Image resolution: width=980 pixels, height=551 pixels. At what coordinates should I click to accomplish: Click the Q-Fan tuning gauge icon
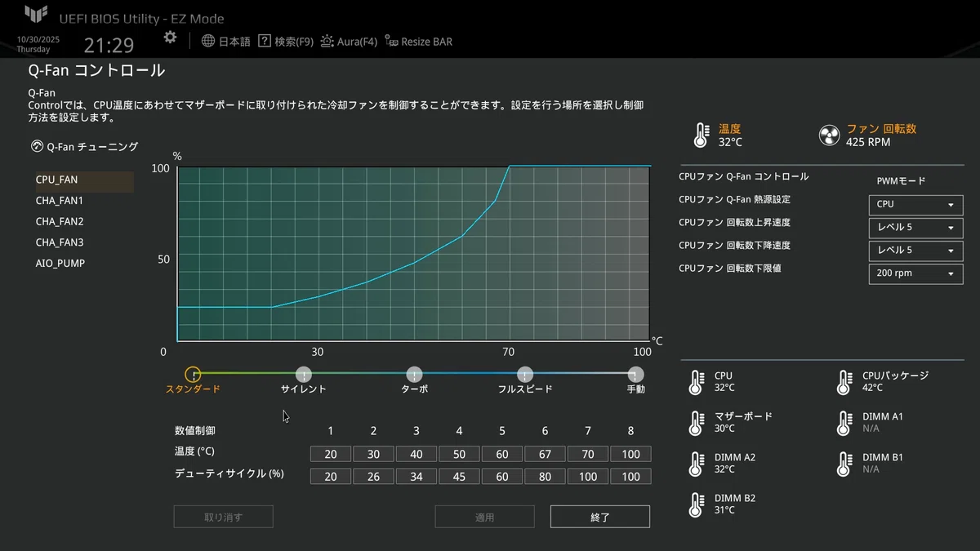(37, 147)
